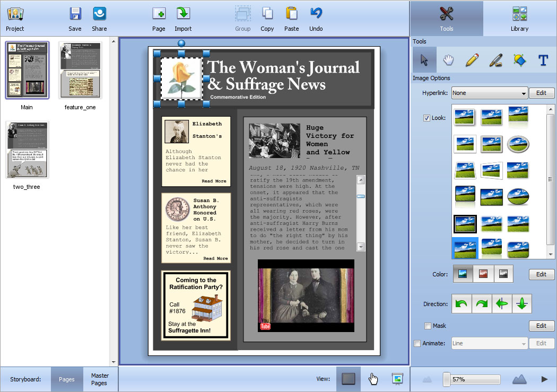Image resolution: width=557 pixels, height=392 pixels.
Task: Select the feature_one page thumbnail
Action: pyautogui.click(x=80, y=70)
